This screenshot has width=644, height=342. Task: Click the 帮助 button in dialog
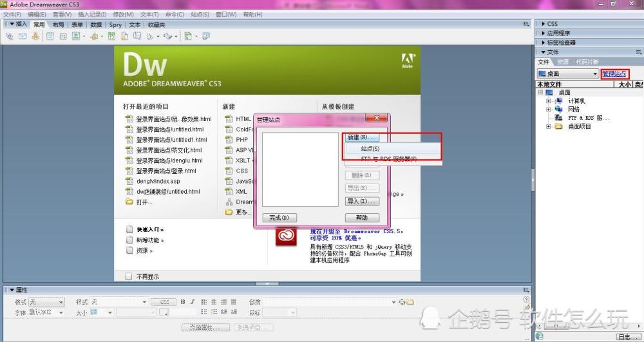(x=362, y=218)
